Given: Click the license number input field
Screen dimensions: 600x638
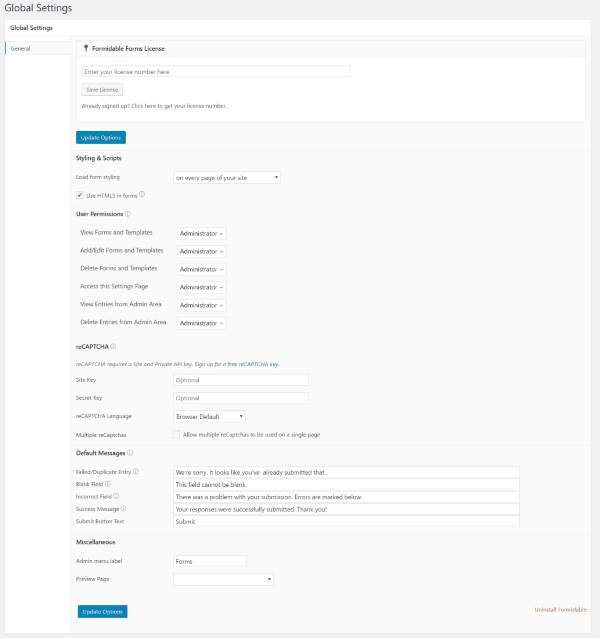Looking at the screenshot, I should 216,72.
